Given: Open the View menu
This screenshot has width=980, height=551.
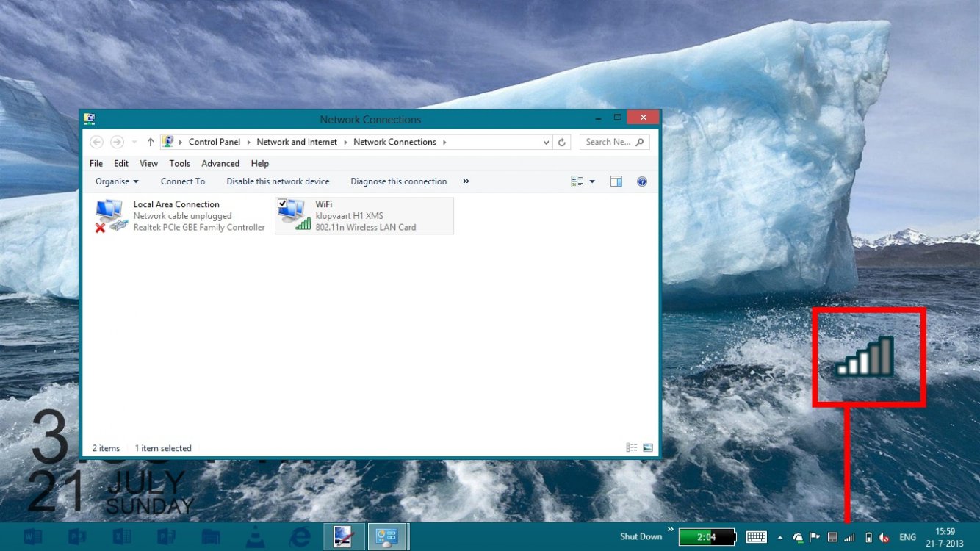Looking at the screenshot, I should (148, 163).
